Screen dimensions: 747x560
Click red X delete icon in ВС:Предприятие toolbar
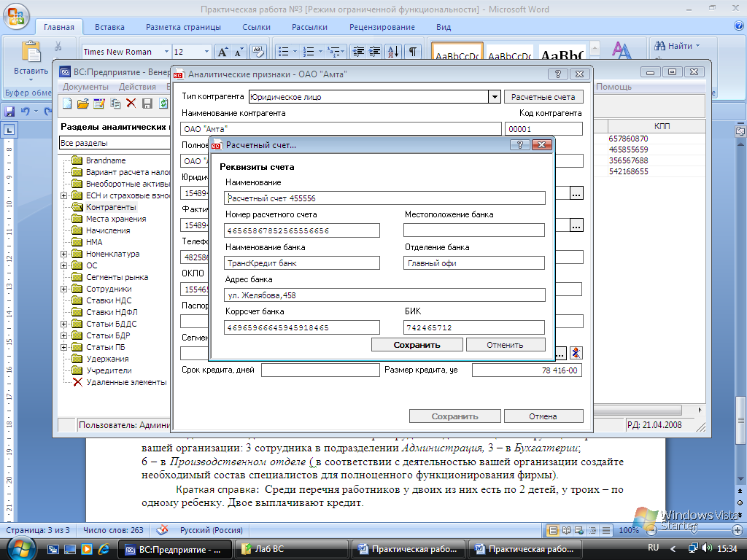(x=131, y=104)
